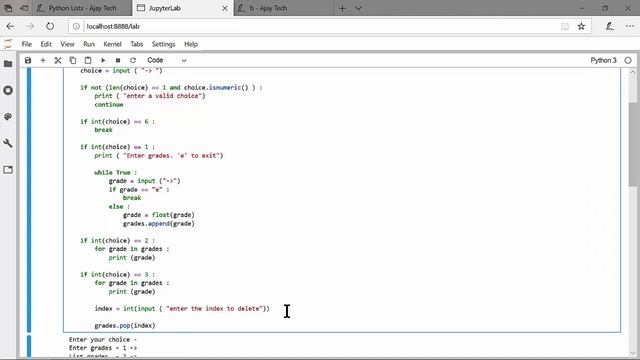Open the Cell Tools wrench icon
This screenshot has height=360, width=640.
(8, 143)
